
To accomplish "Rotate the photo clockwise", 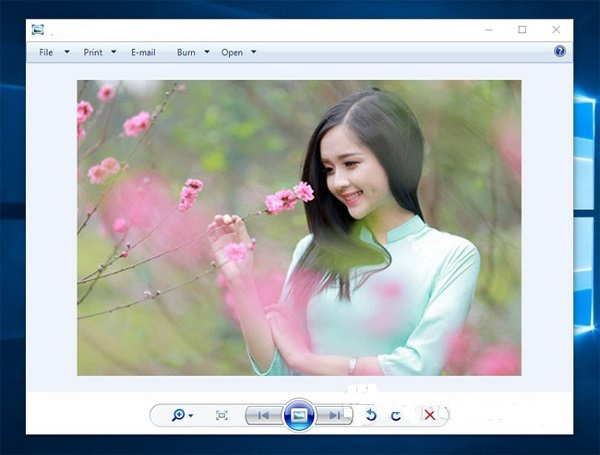I will 396,416.
